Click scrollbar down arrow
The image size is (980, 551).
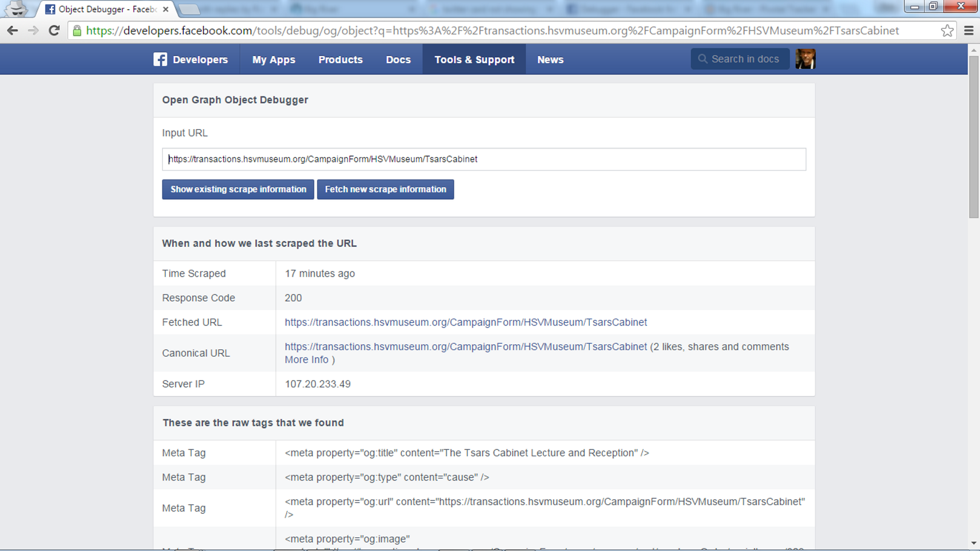point(974,544)
